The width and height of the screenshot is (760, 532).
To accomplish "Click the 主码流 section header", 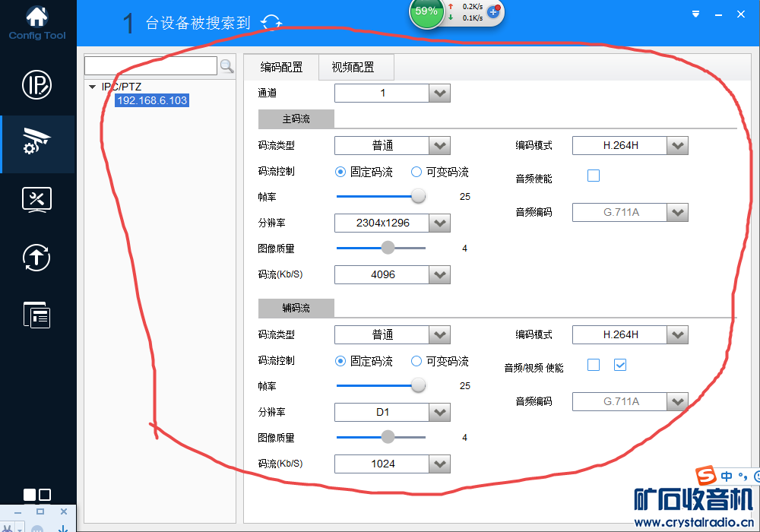I will (x=296, y=119).
